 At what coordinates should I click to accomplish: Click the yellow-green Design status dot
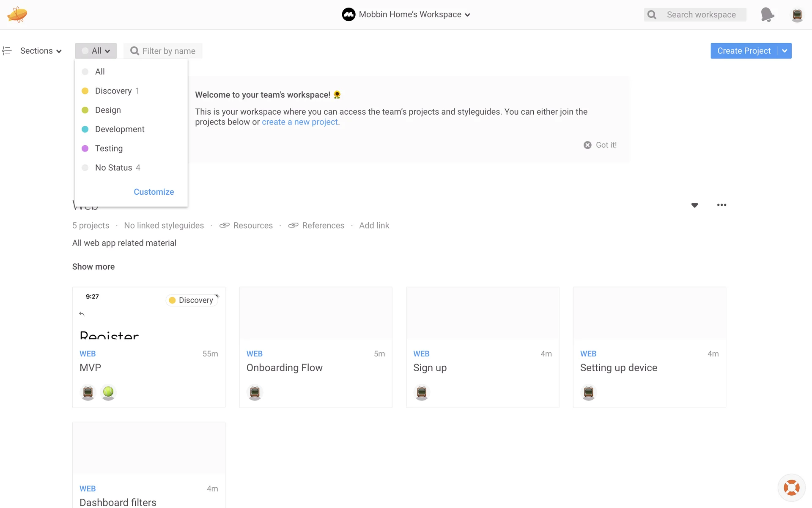click(85, 110)
